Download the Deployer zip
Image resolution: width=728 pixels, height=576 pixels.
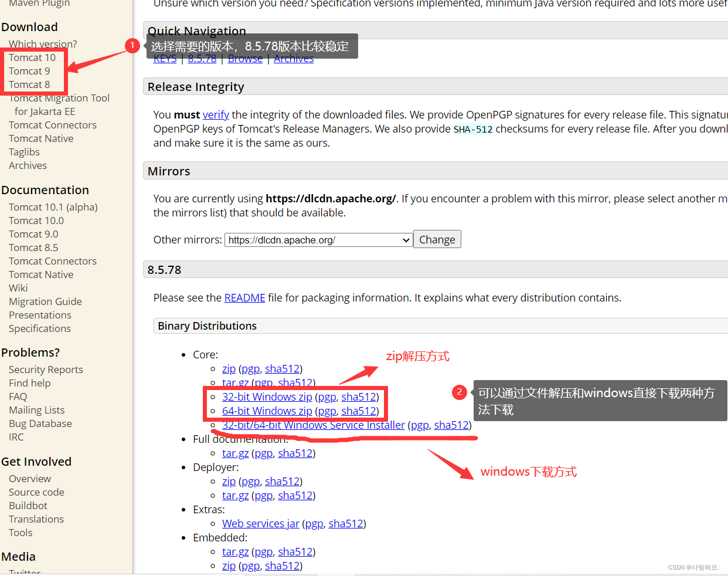coord(229,482)
